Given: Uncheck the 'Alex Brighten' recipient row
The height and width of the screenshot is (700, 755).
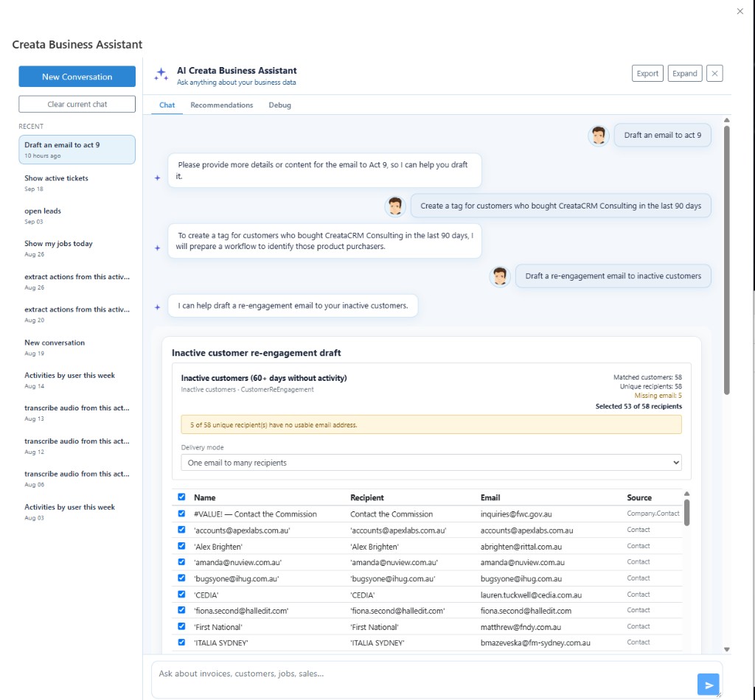Looking at the screenshot, I should point(181,546).
